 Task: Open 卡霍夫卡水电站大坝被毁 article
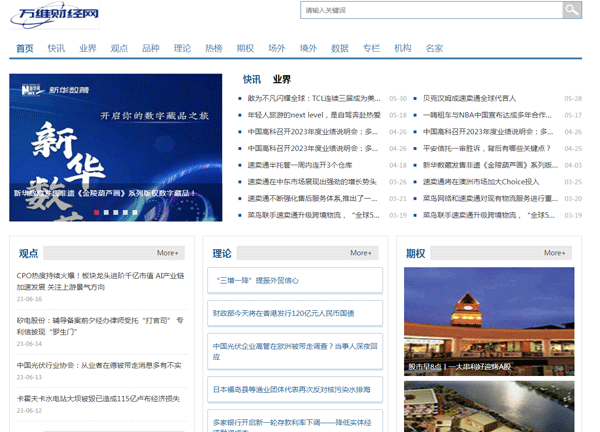click(x=98, y=399)
